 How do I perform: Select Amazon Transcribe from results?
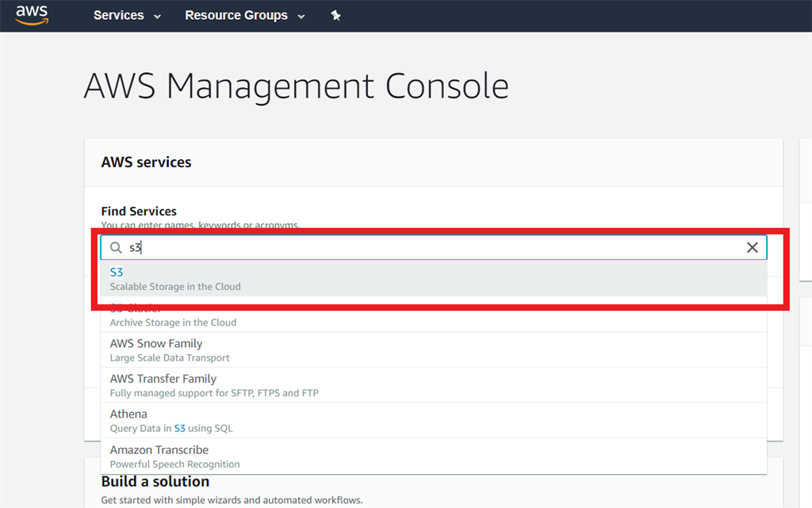(x=434, y=456)
